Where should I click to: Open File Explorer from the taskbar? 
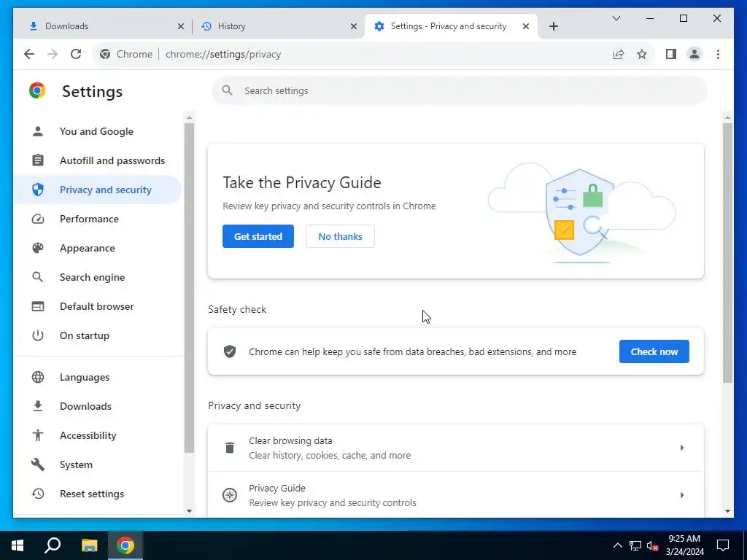[x=89, y=545]
